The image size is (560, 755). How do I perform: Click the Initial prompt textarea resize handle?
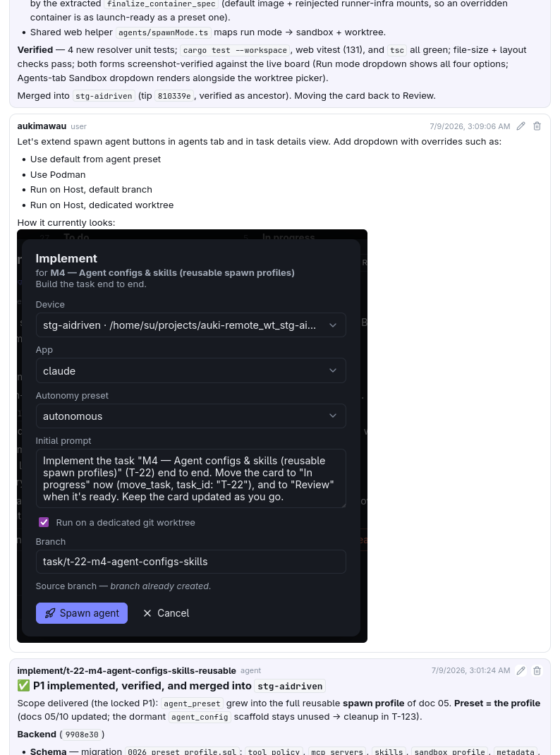(x=343, y=505)
